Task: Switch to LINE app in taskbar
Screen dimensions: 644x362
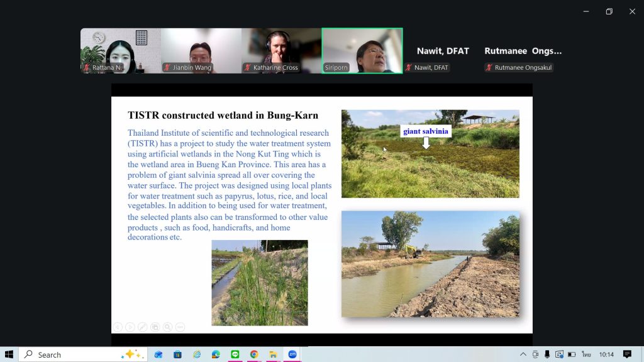Action: [235, 354]
